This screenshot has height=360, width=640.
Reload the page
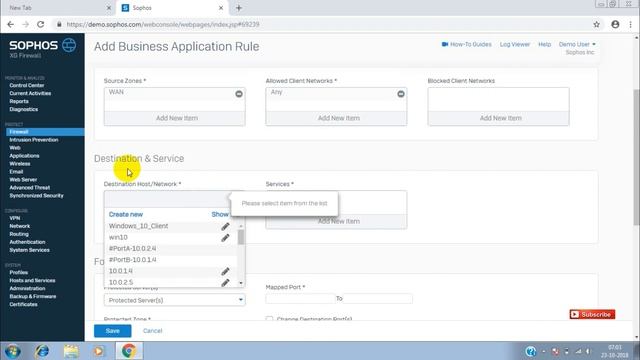click(40, 24)
